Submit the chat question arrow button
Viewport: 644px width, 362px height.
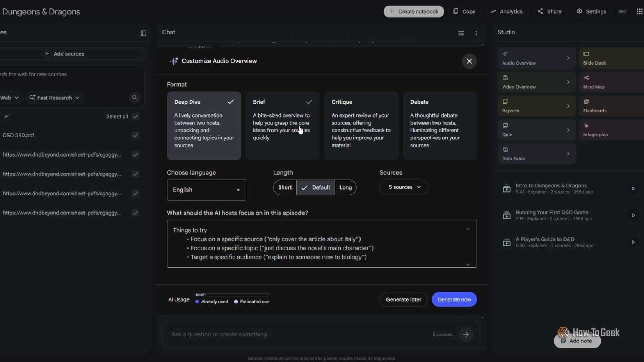click(x=466, y=334)
